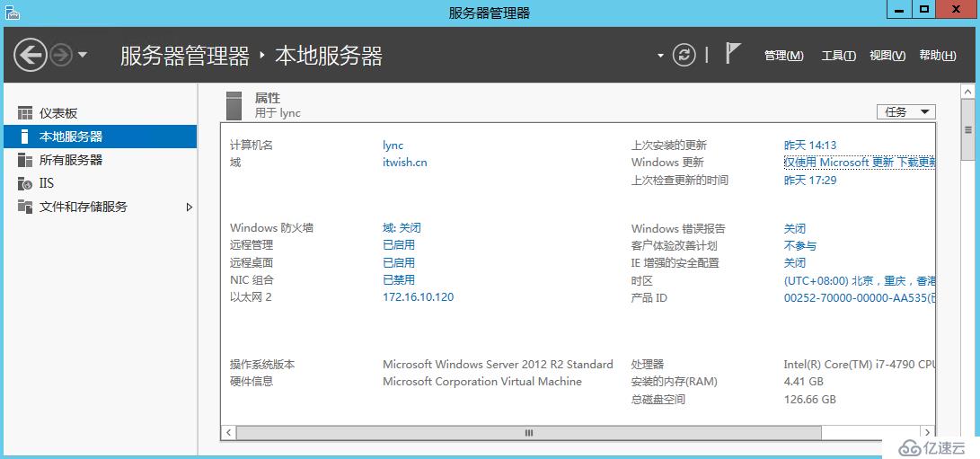Open Windows firewall setting 域: 关闭
Screen dimensions: 980x459
[x=402, y=227]
